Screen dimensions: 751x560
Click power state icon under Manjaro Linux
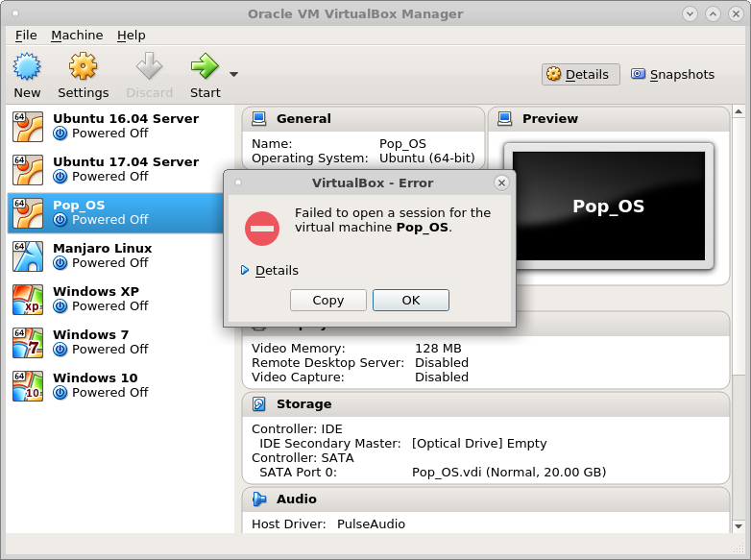pos(60,263)
